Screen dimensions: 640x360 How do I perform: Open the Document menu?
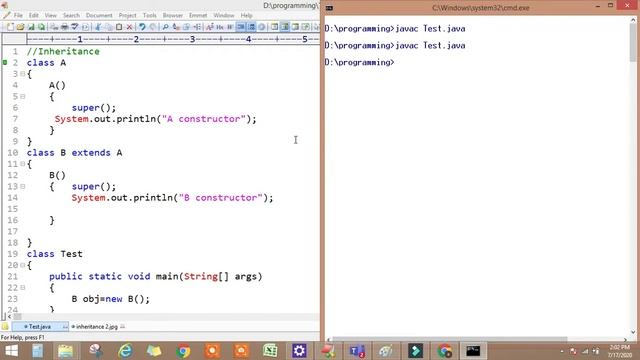pos(99,15)
